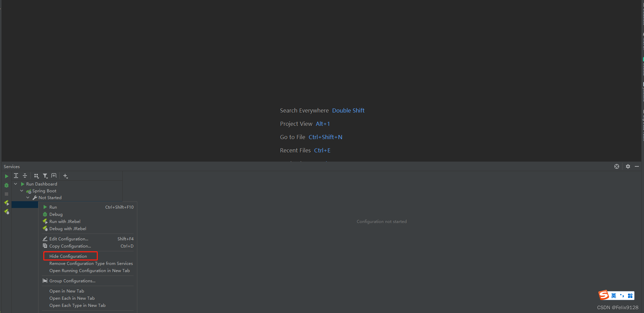Hide the Services panel with the minus icon

pyautogui.click(x=637, y=166)
